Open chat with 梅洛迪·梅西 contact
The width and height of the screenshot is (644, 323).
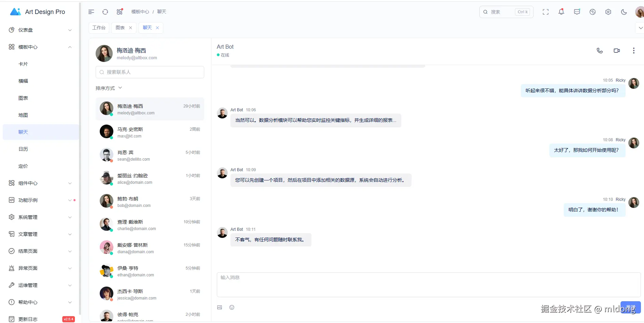pyautogui.click(x=150, y=109)
